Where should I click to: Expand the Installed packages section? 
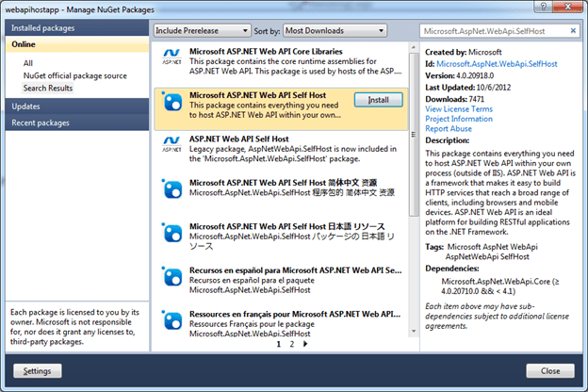73,28
